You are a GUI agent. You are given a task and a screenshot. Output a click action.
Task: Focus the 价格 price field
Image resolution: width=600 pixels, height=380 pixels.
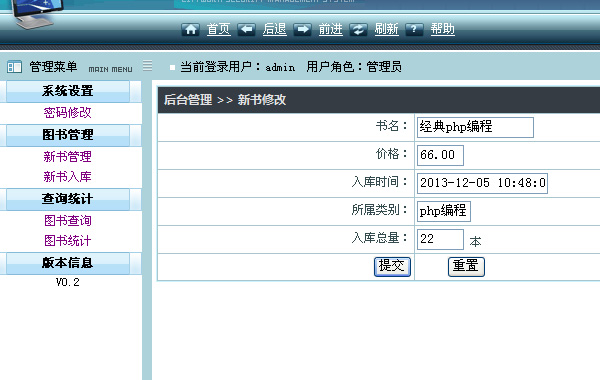[440, 155]
